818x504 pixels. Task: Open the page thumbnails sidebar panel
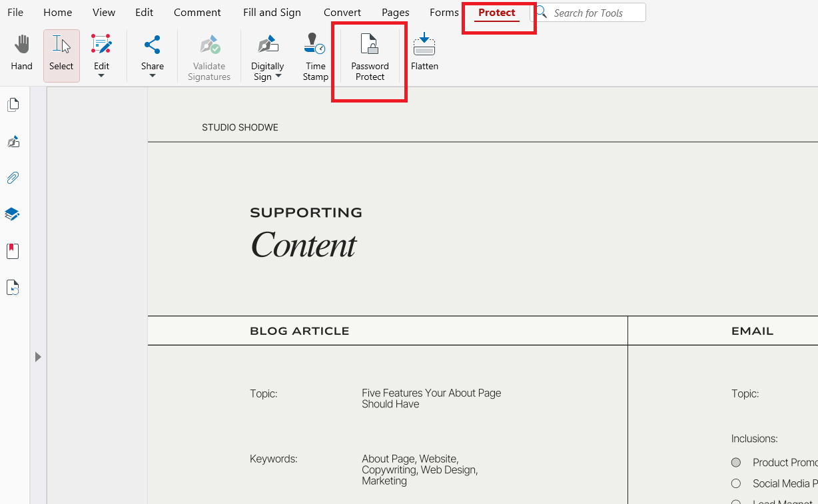tap(13, 105)
